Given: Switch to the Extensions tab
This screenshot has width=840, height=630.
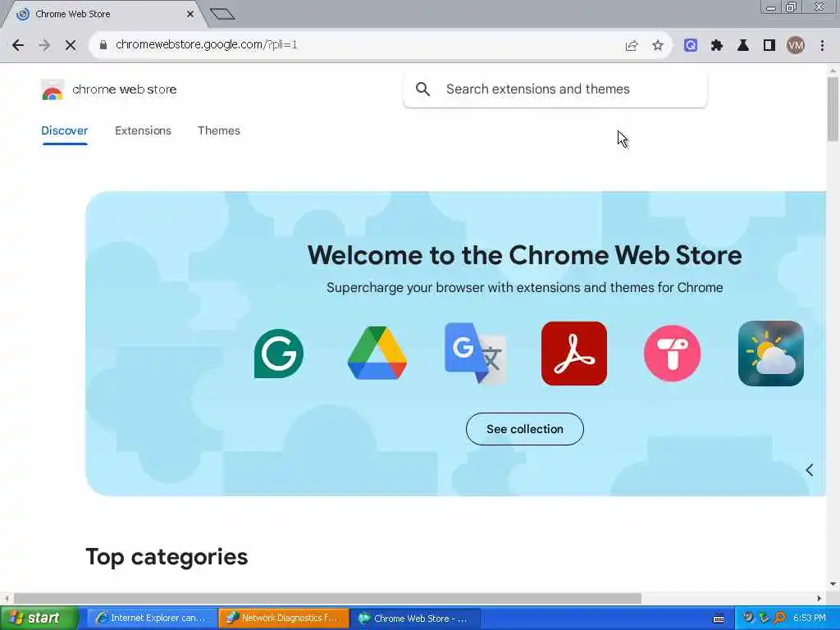Looking at the screenshot, I should tap(143, 130).
